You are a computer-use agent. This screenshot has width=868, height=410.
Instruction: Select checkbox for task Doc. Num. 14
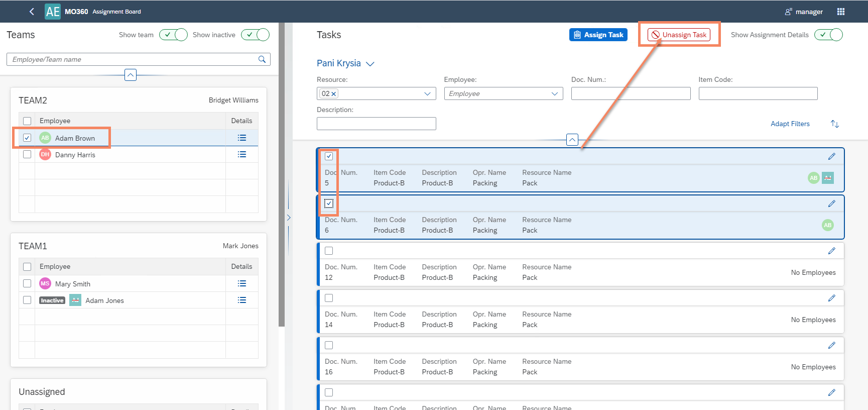pos(329,298)
